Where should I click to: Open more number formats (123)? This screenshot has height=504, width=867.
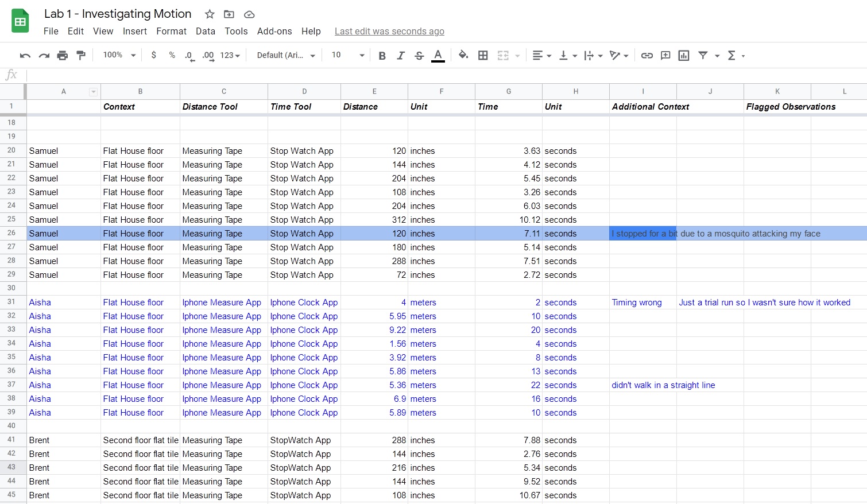(x=230, y=56)
